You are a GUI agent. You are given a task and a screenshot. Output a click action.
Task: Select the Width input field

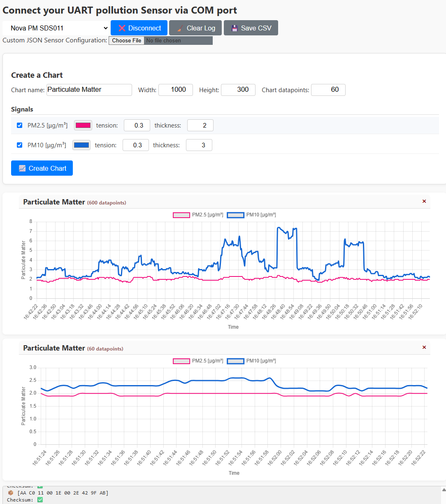(x=176, y=90)
